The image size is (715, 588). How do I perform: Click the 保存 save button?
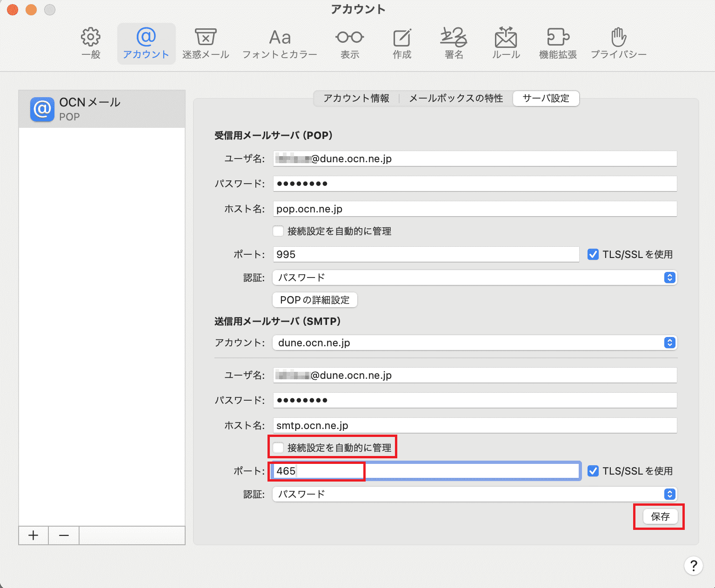[660, 516]
